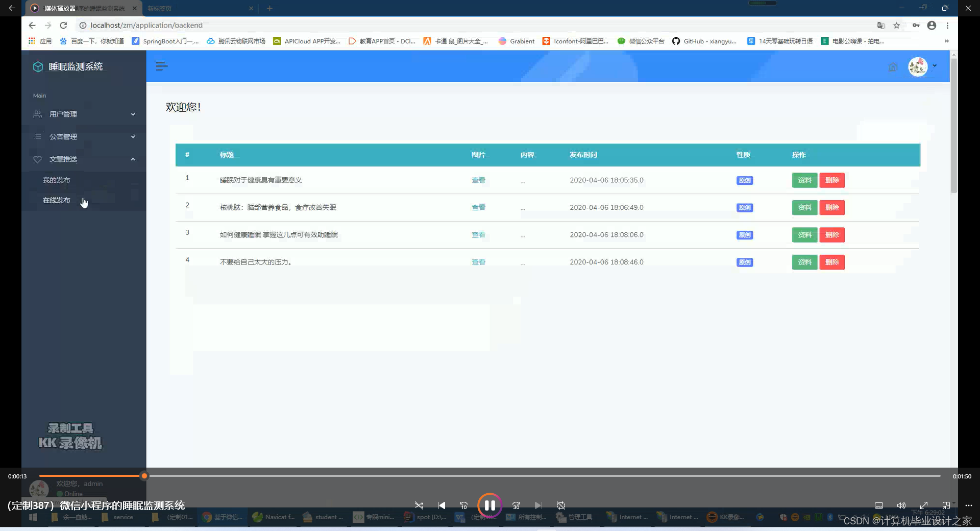Viewport: 980px width, 531px height.
Task: Click browser back button
Action: [32, 26]
